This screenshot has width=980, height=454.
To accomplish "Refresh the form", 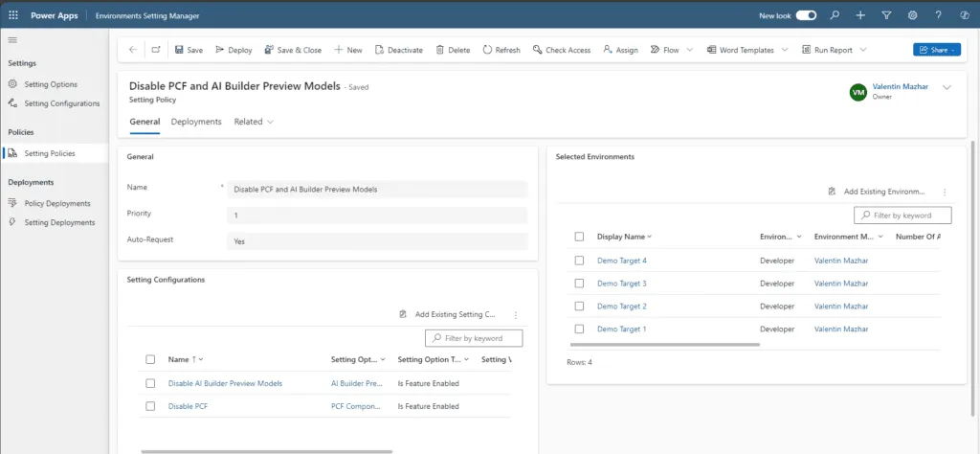I will coord(501,50).
